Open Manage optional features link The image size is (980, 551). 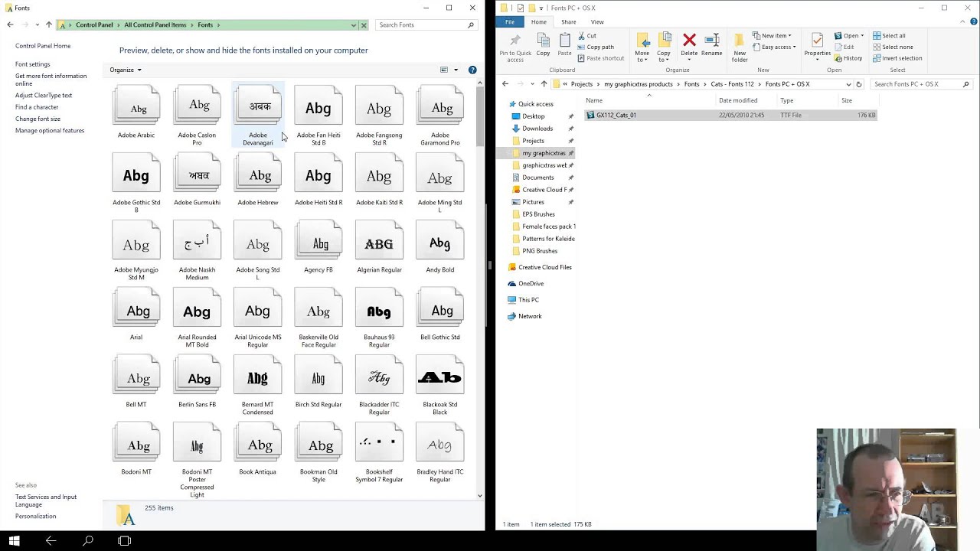pos(50,130)
